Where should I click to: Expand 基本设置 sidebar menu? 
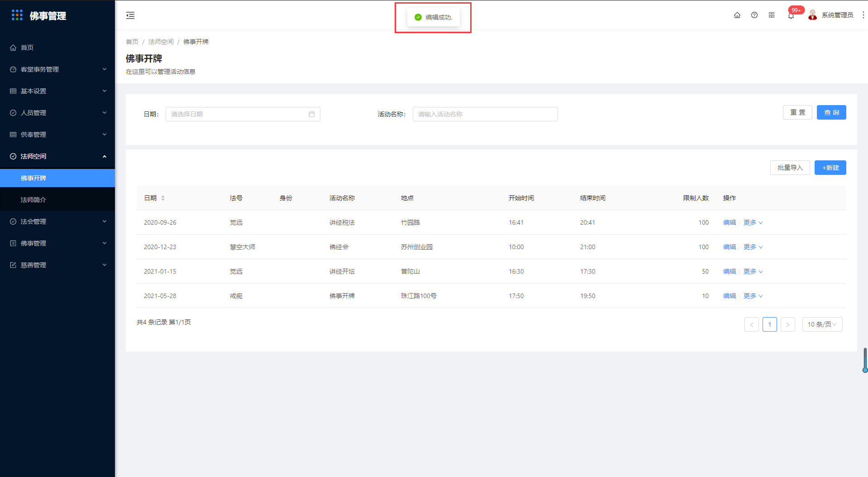57,91
